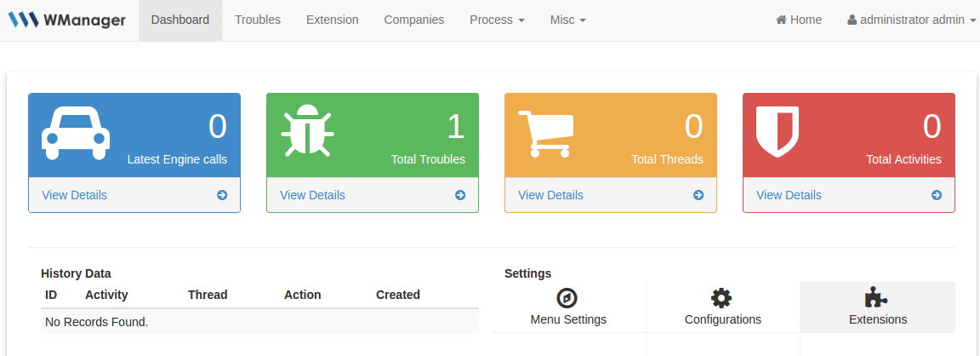Click arrow icon on Total Activities footer
This screenshot has width=980, height=356.
tap(937, 195)
